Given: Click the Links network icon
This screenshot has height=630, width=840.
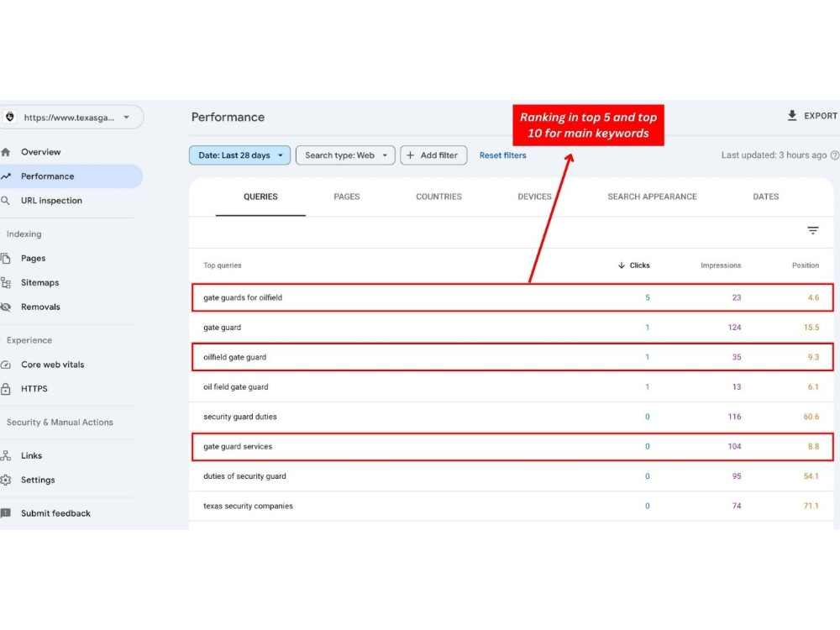Looking at the screenshot, I should tap(6, 455).
